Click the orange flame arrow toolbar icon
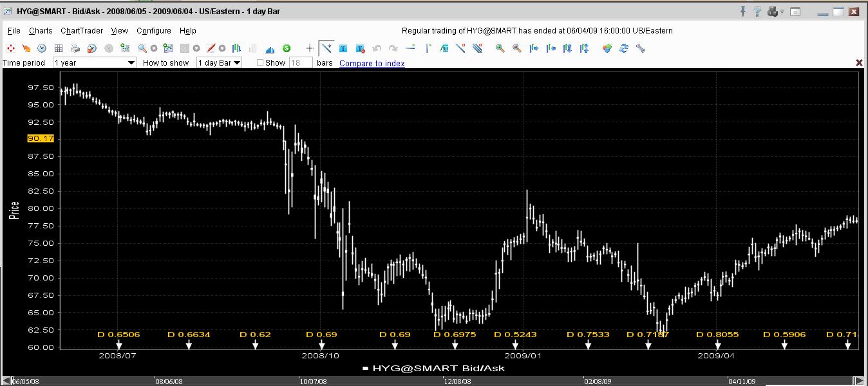The height and width of the screenshot is (386, 868). coord(26,48)
